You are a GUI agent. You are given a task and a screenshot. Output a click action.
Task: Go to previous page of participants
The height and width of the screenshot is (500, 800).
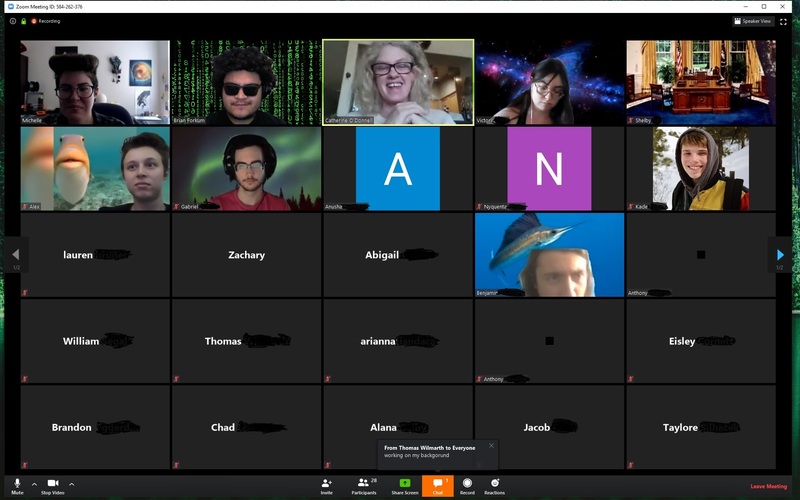pos(15,255)
